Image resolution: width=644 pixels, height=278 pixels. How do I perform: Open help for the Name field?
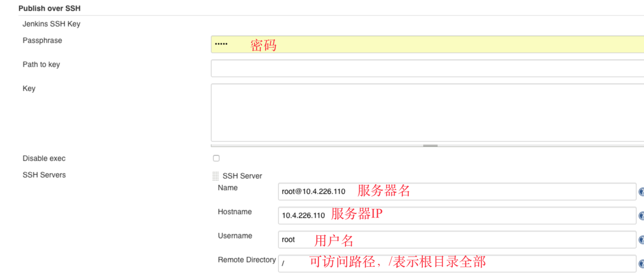[x=642, y=192]
